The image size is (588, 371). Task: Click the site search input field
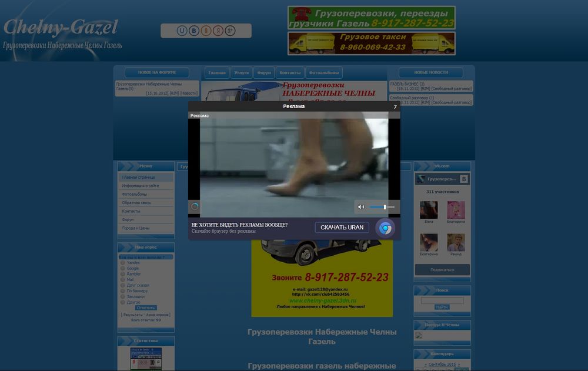coord(442,300)
